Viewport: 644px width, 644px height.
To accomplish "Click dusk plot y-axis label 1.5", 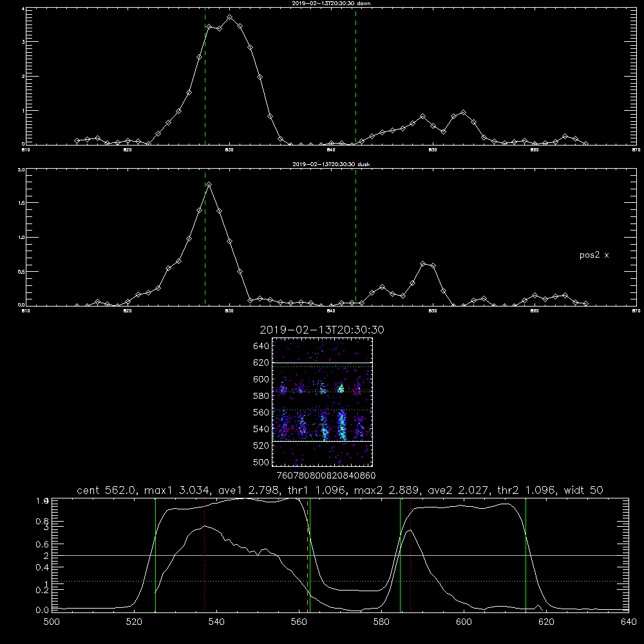I will (x=21, y=203).
